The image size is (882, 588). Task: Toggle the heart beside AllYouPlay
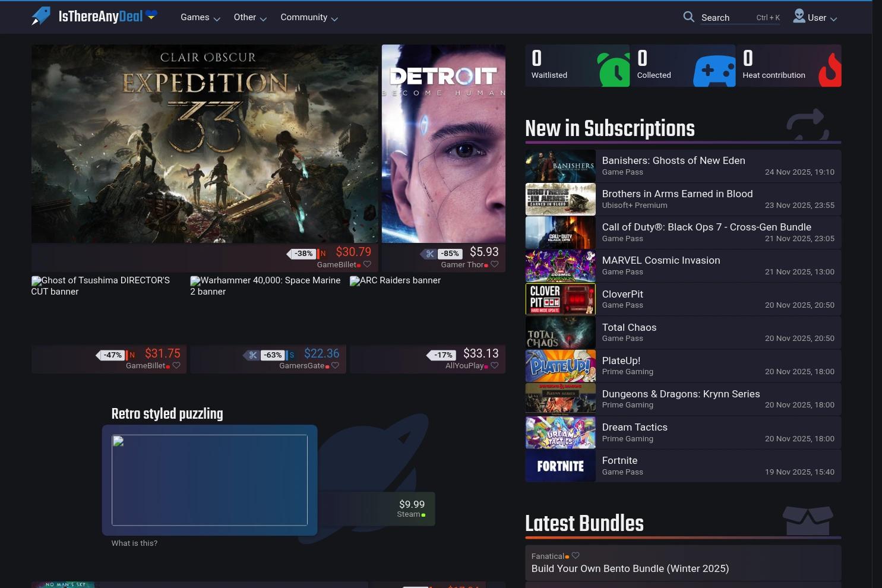[494, 365]
